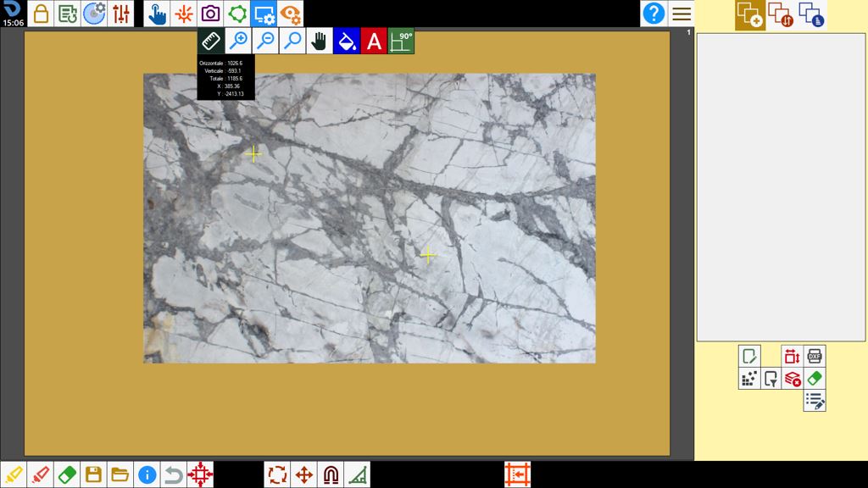The image size is (868, 488).
Task: Toggle the lock icon in top bar
Action: 41,14
